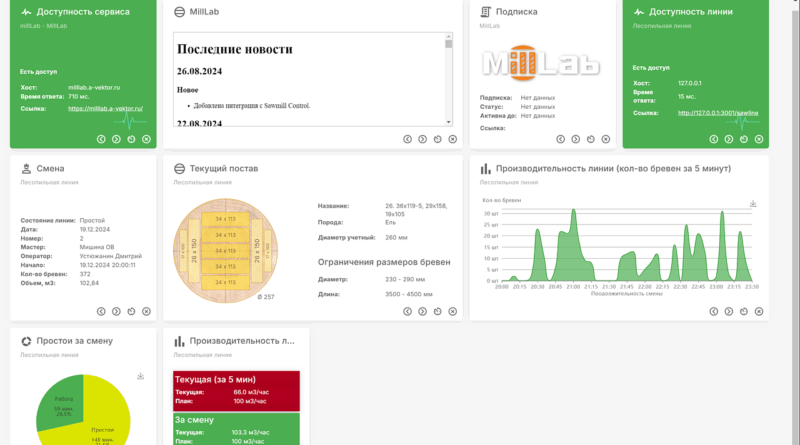Image resolution: width=800 pixels, height=445 pixels.
Task: Click the accounting diameter 260 мм
Action: [x=396, y=238]
